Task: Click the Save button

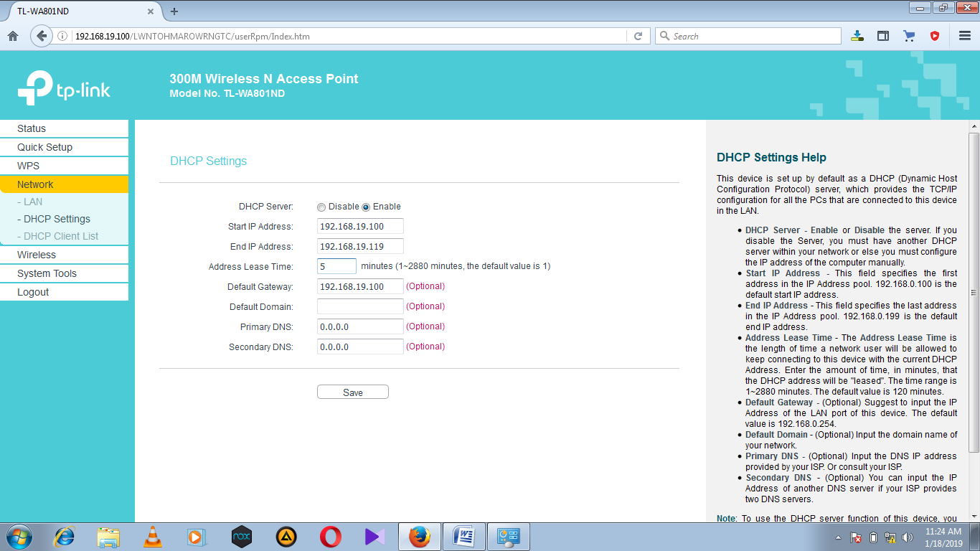Action: coord(353,392)
